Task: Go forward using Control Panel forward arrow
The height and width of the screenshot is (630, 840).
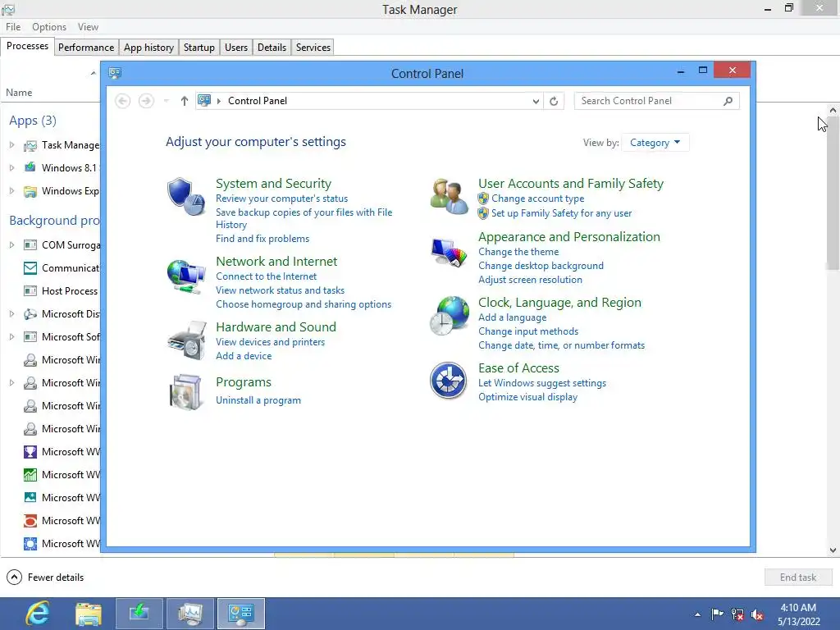Action: click(146, 101)
